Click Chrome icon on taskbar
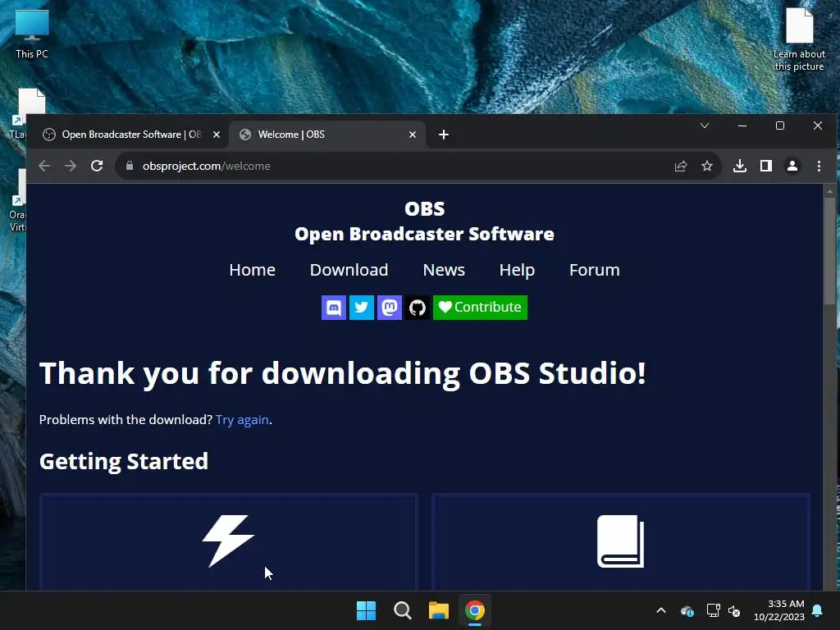The image size is (840, 630). pyautogui.click(x=475, y=610)
